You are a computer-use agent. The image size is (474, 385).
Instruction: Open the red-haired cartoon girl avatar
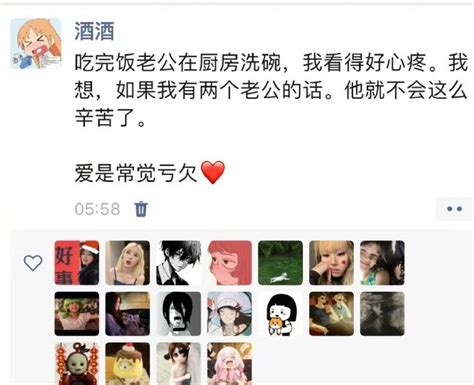(229, 263)
